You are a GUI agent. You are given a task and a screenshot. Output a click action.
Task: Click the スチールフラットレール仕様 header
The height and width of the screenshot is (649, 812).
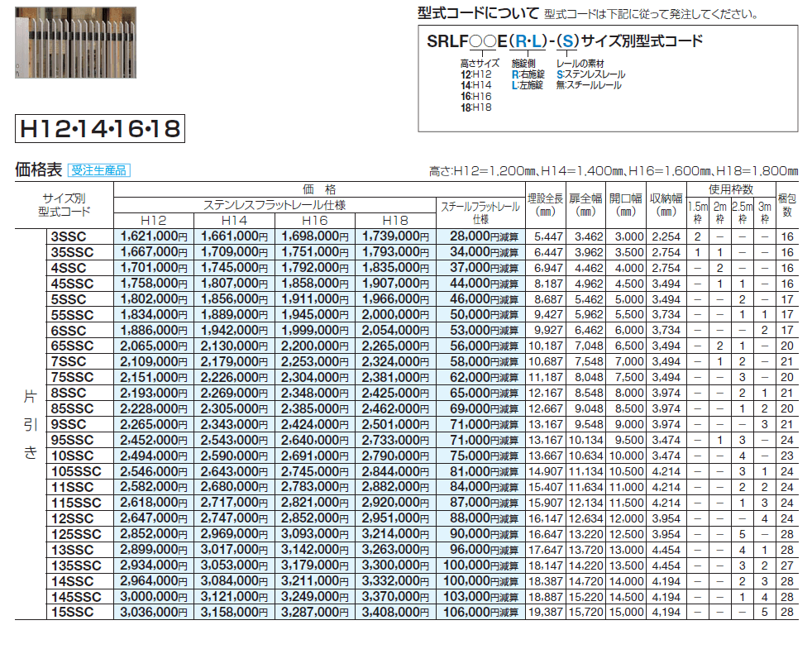pos(480,213)
